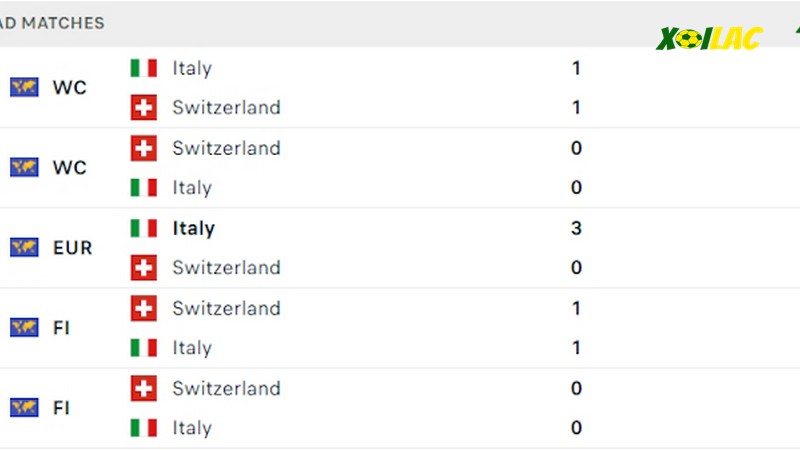Viewport: 800px width, 450px height.
Task: Click the Italy flag in the last FI match
Action: pos(143,428)
